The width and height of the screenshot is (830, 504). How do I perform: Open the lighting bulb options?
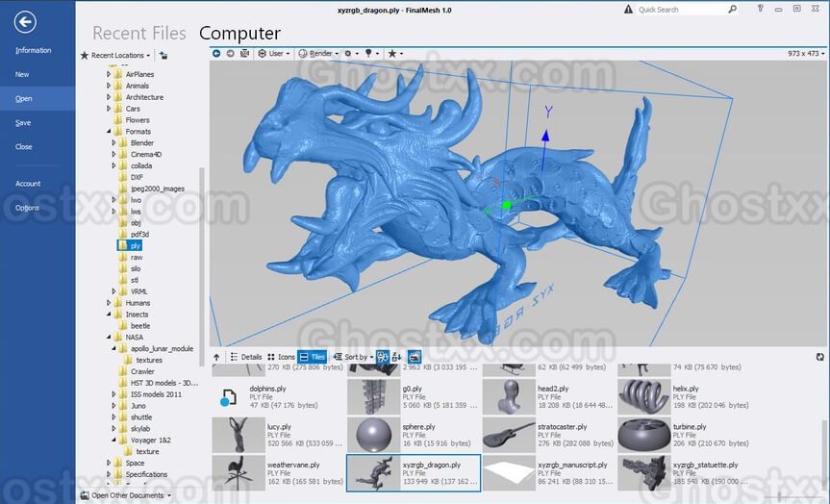369,54
